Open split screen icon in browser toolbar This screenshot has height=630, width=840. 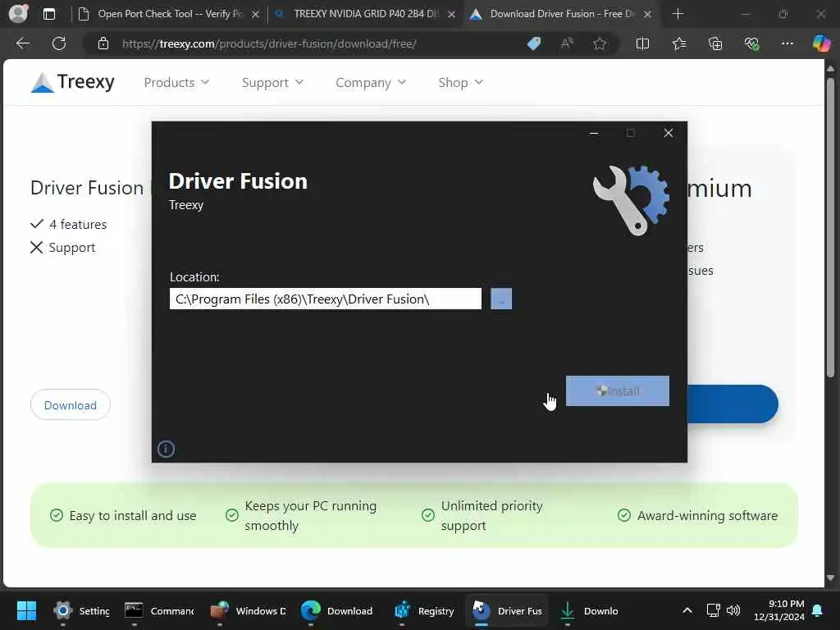642,44
